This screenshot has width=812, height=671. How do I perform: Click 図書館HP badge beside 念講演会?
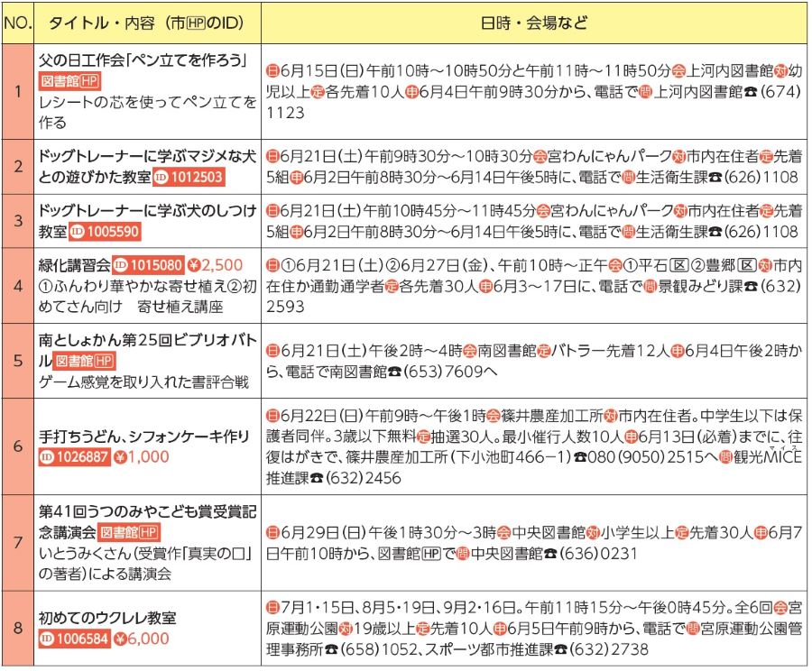click(129, 532)
